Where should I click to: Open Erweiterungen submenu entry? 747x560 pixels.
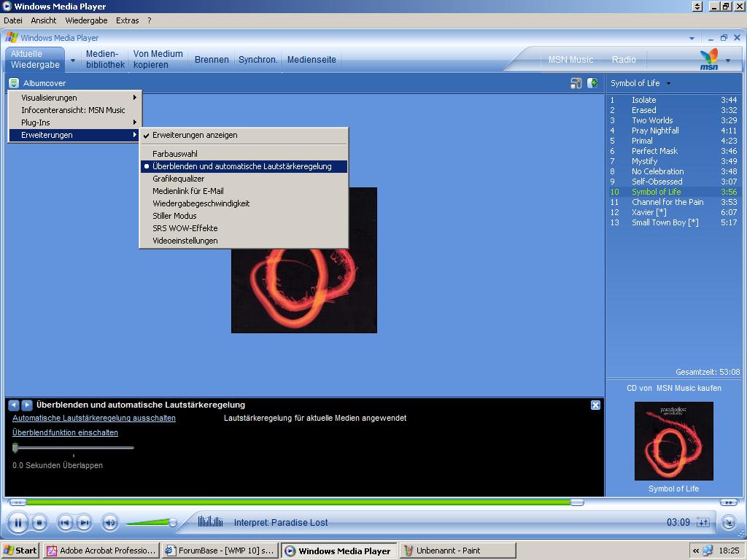(75, 135)
